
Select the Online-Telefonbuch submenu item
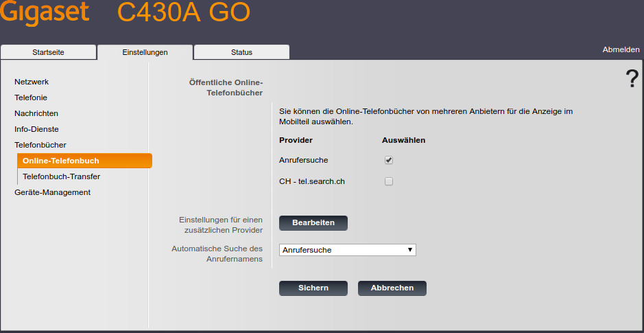point(61,161)
